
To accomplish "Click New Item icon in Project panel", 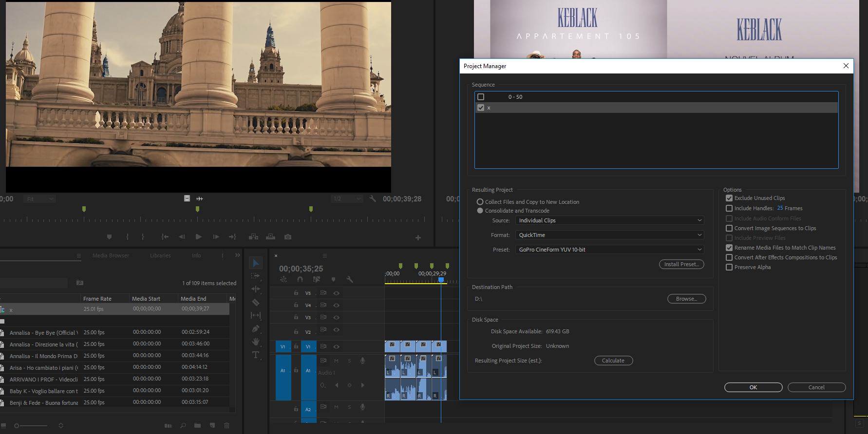I will point(212,425).
